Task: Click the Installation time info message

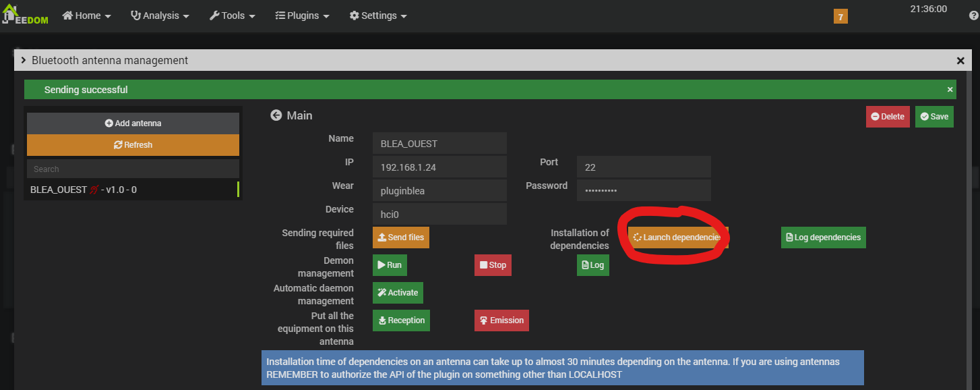Action: pos(563,368)
